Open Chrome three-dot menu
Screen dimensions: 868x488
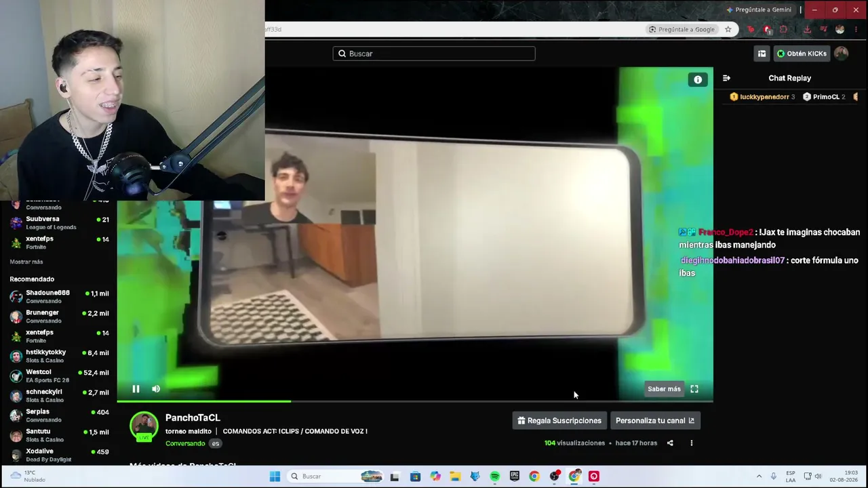click(x=856, y=29)
